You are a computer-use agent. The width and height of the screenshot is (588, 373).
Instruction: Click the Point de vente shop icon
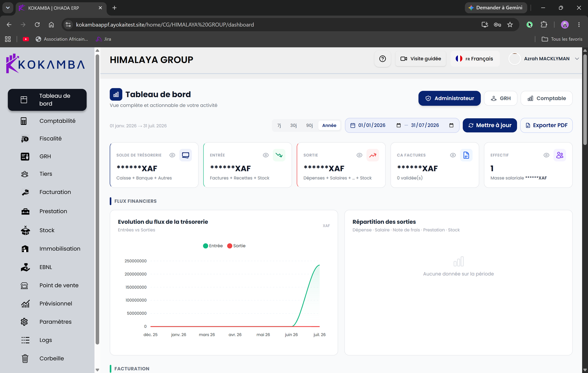pos(24,286)
